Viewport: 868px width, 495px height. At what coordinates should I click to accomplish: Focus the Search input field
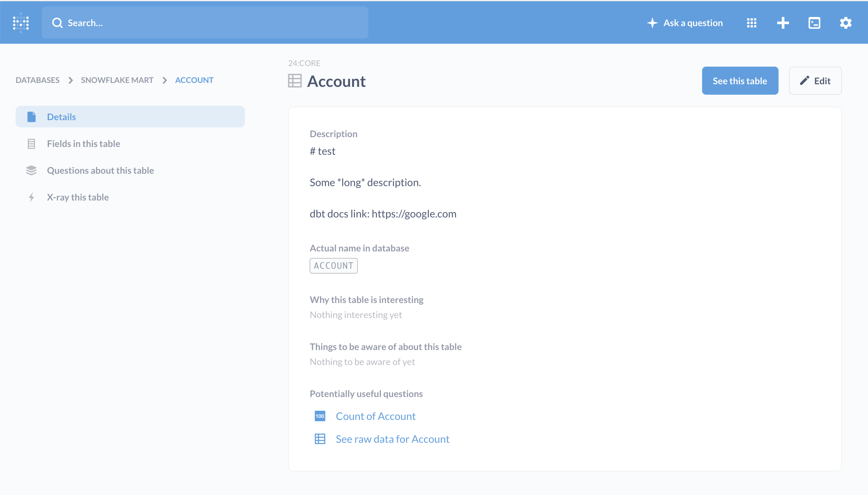tap(211, 23)
